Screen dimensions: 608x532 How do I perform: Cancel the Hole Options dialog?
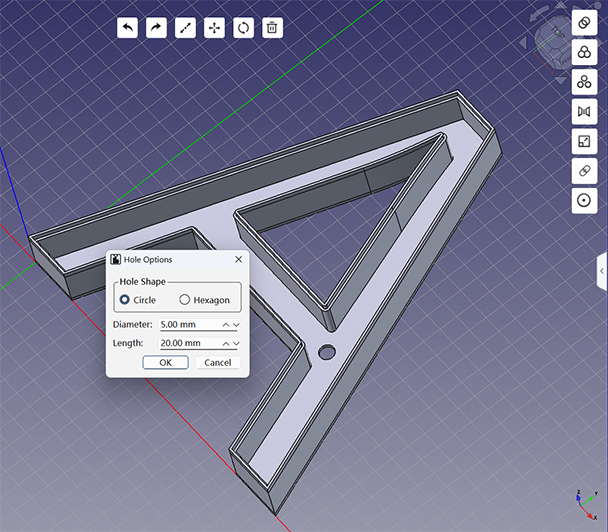tap(218, 363)
